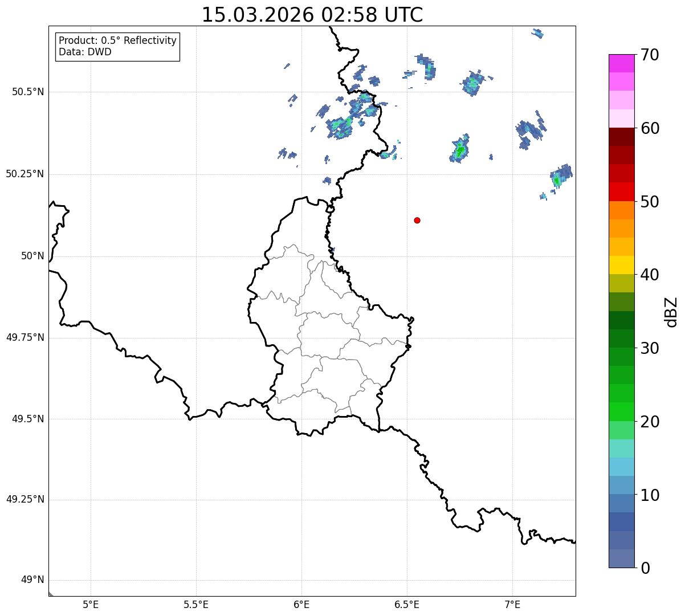Click the "50" colorbar tick label

point(650,202)
